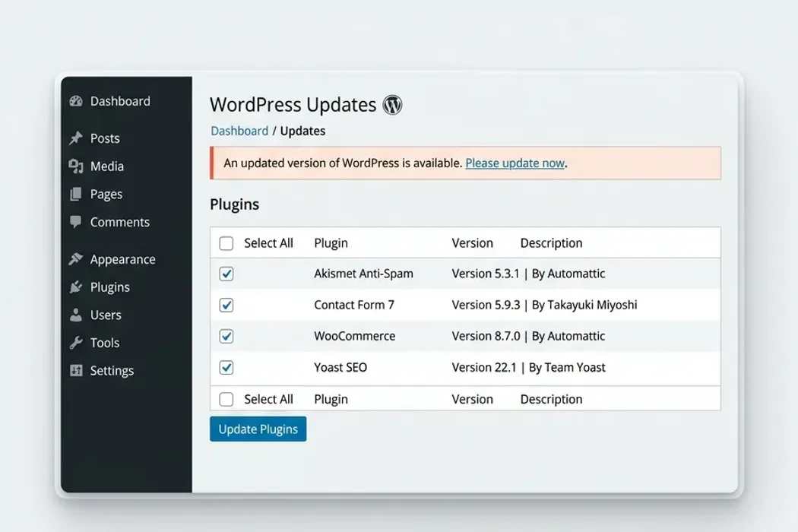Click the Akismet Anti-Spam plugin name
Viewport: 798px width, 532px height.
(363, 274)
